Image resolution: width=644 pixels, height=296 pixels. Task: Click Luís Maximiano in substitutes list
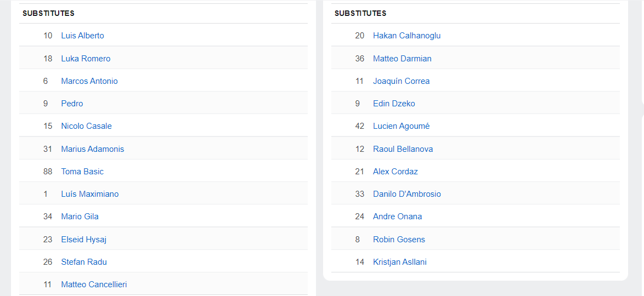click(x=90, y=194)
